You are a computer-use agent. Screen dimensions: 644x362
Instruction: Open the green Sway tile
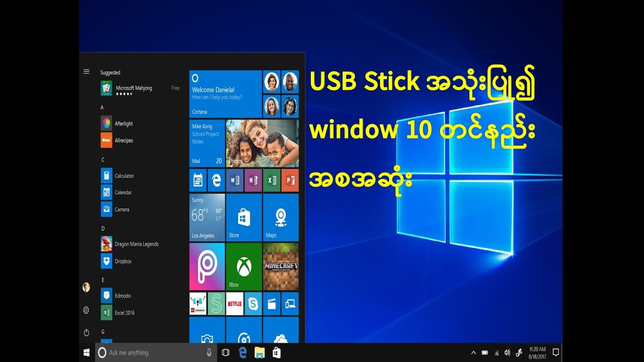(216, 304)
